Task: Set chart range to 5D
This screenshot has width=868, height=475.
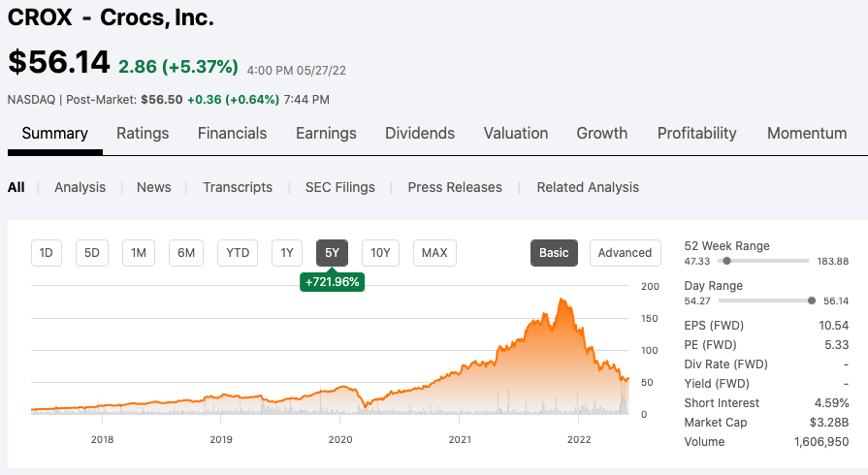Action: (92, 253)
